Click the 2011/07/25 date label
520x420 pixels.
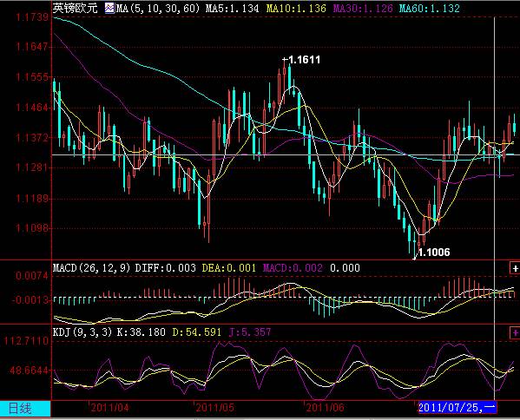click(457, 407)
